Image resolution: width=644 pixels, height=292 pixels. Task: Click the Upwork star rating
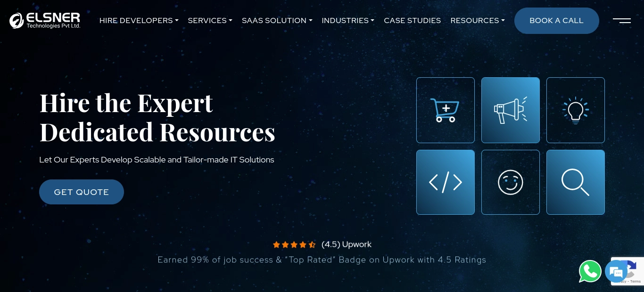click(x=294, y=244)
